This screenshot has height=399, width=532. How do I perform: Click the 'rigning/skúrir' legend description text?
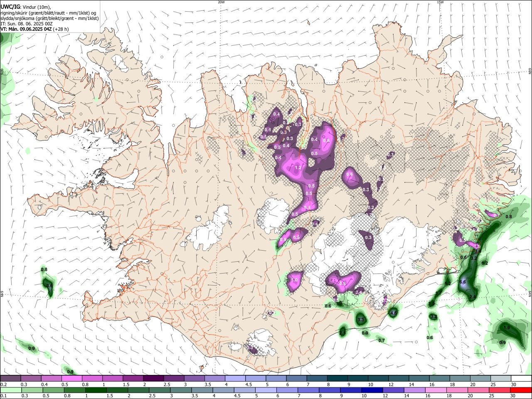click(14, 13)
